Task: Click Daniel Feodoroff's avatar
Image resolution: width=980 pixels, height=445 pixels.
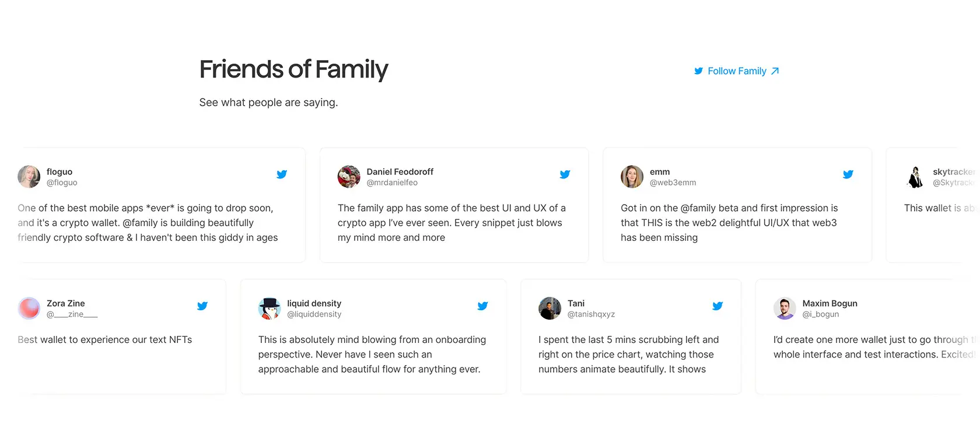Action: tap(349, 177)
